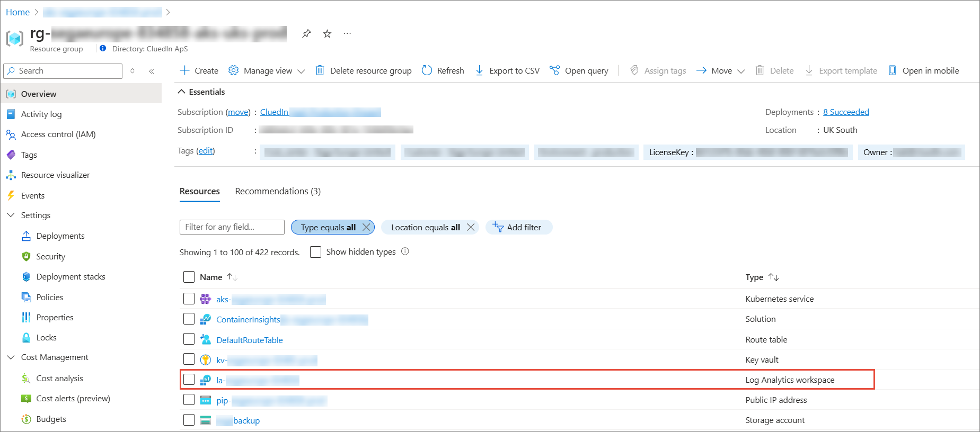Open Cost alerts (preview)
980x432 pixels.
click(73, 398)
